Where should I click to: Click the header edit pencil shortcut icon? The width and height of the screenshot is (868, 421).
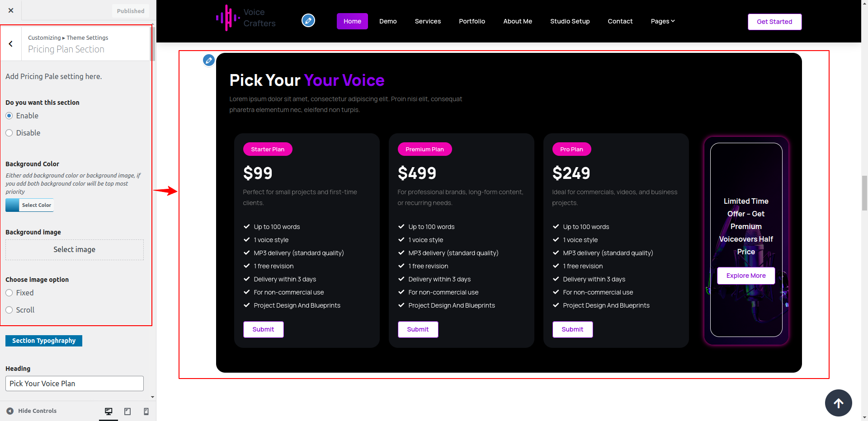pyautogui.click(x=308, y=20)
